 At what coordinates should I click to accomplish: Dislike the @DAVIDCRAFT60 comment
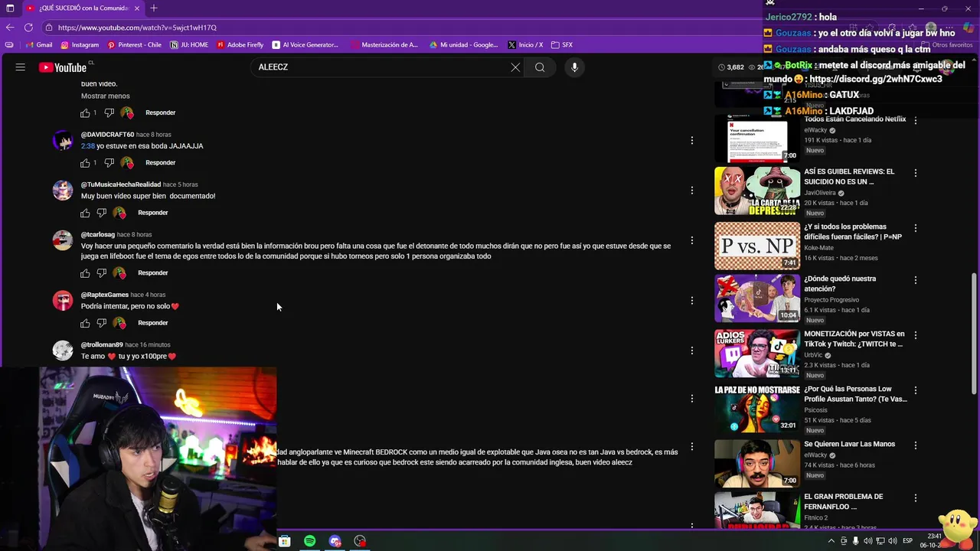pos(109,163)
